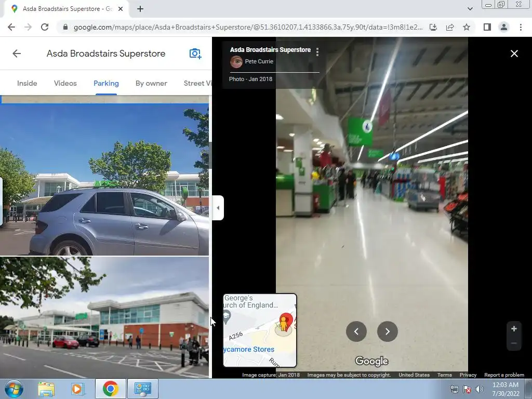
Task: Collapse the side panel arrow
Action: pos(218,208)
